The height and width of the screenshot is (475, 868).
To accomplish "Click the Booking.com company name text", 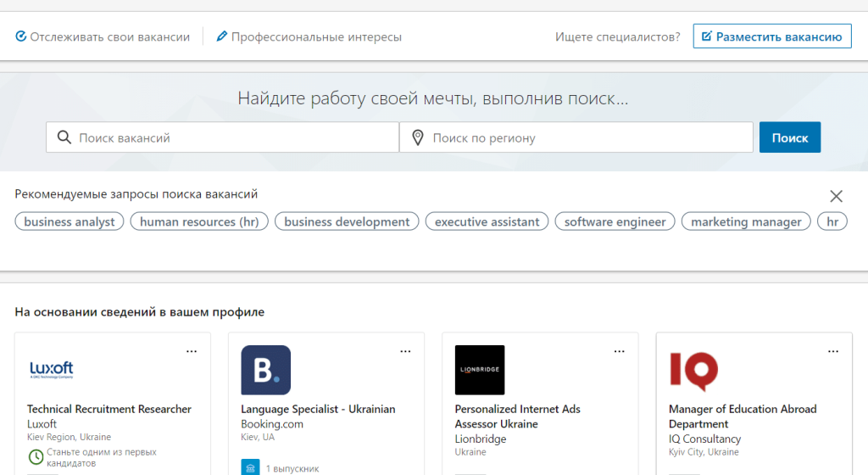I will tap(272, 424).
